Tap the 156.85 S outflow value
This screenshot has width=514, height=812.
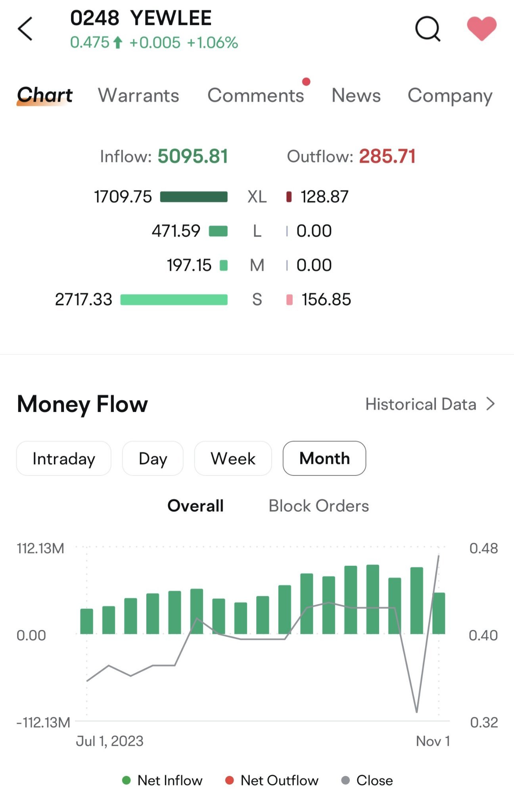pos(326,300)
